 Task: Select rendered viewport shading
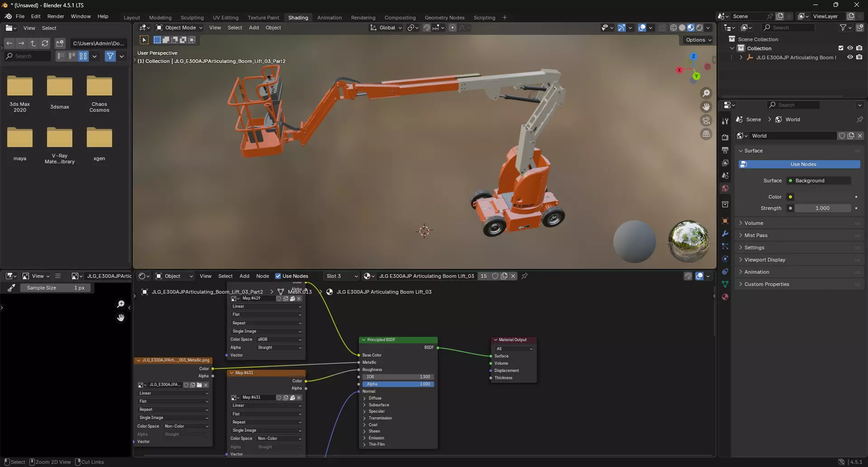(x=699, y=28)
